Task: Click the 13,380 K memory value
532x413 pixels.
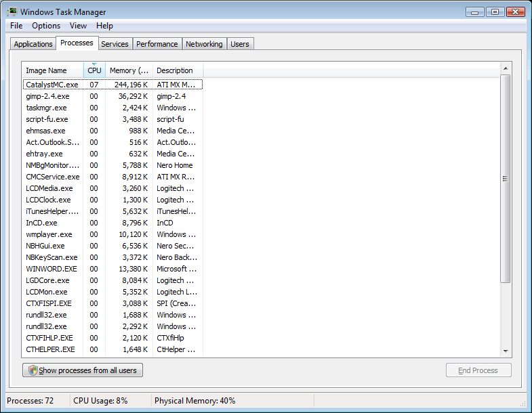Action: tap(133, 269)
